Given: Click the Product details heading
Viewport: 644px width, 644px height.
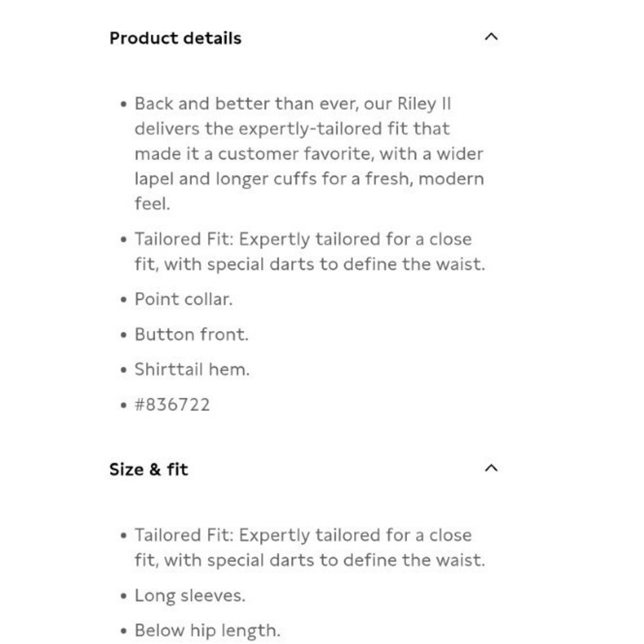Looking at the screenshot, I should coord(175,38).
